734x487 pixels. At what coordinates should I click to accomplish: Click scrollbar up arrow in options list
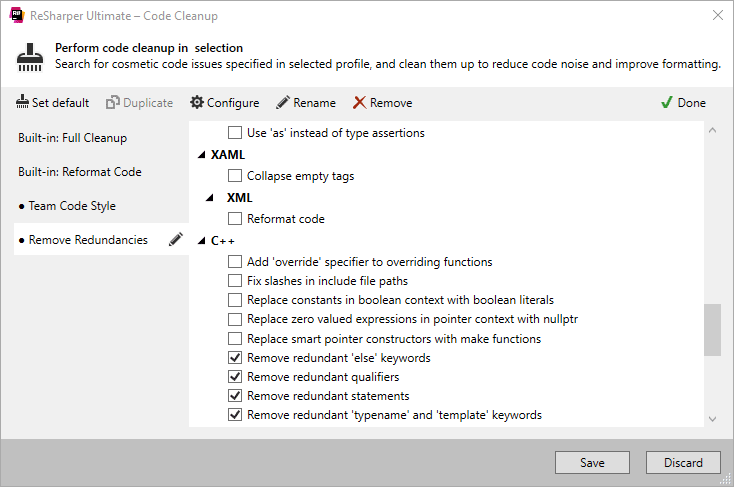click(x=712, y=130)
